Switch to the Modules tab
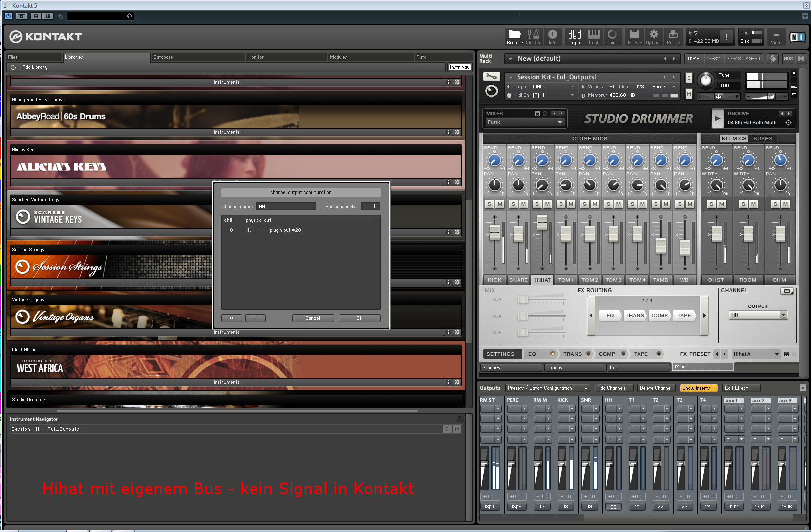Viewport: 811px width, 532px height. 371,57
